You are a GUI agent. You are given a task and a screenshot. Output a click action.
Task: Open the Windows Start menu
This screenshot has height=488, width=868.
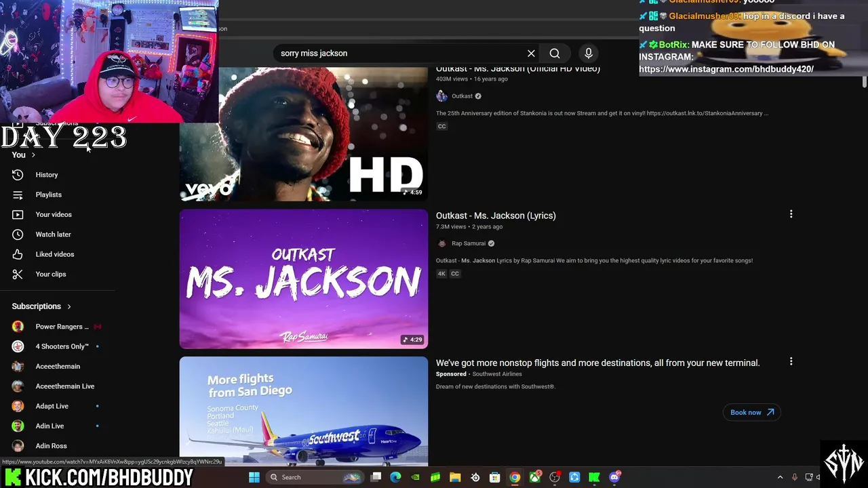click(254, 477)
